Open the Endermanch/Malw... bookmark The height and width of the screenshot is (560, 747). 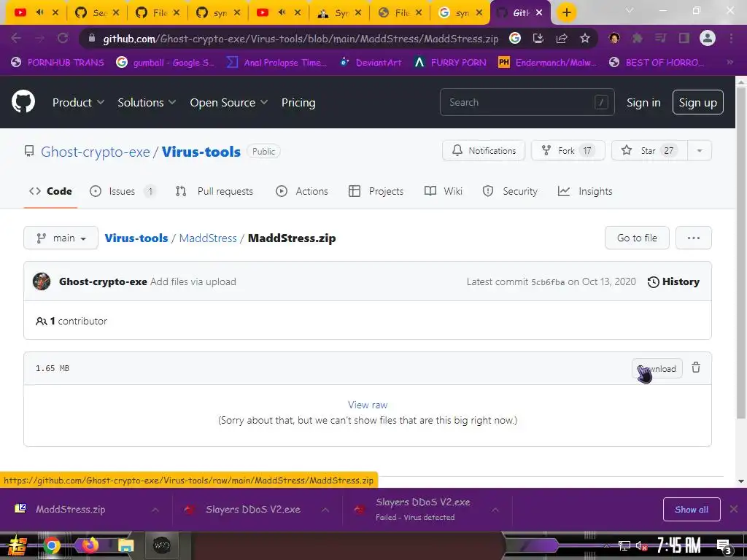(547, 63)
